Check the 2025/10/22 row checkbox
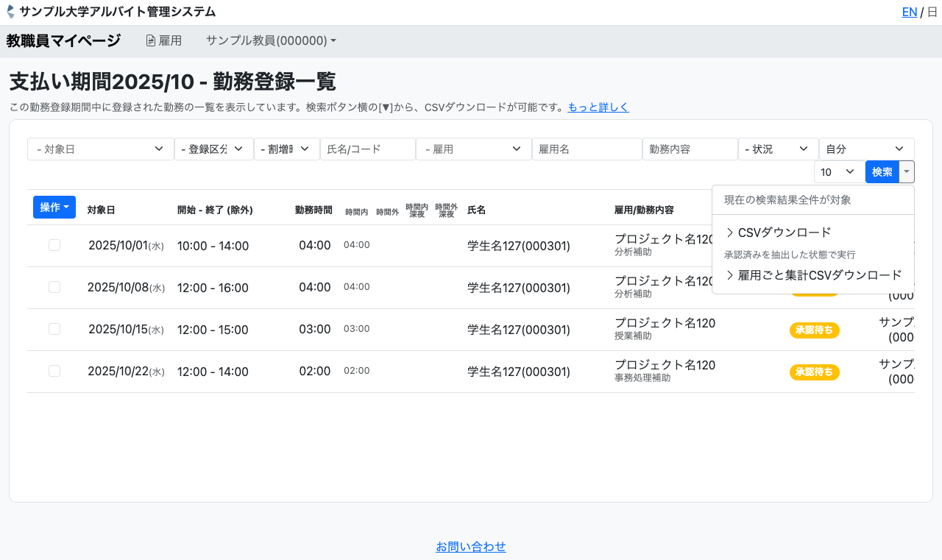 (x=54, y=371)
